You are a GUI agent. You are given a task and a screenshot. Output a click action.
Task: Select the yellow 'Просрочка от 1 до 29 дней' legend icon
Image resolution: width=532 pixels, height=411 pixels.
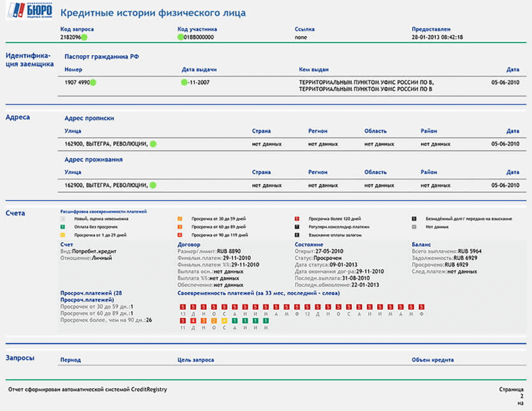pos(63,235)
